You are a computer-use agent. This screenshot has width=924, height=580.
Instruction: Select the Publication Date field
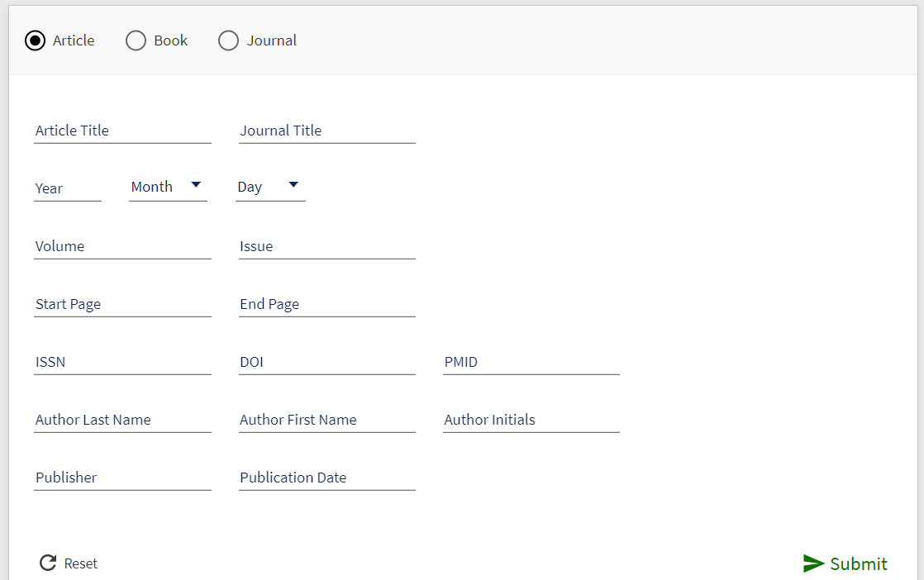pos(326,478)
